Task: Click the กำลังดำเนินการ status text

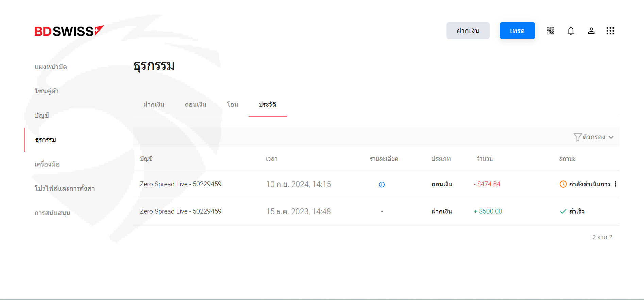Action: [590, 184]
